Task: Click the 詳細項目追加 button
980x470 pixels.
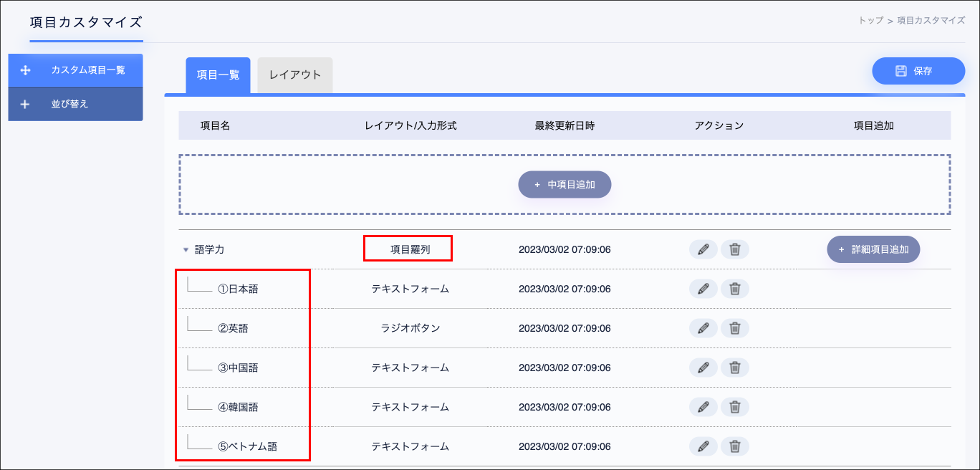Action: [x=873, y=249]
